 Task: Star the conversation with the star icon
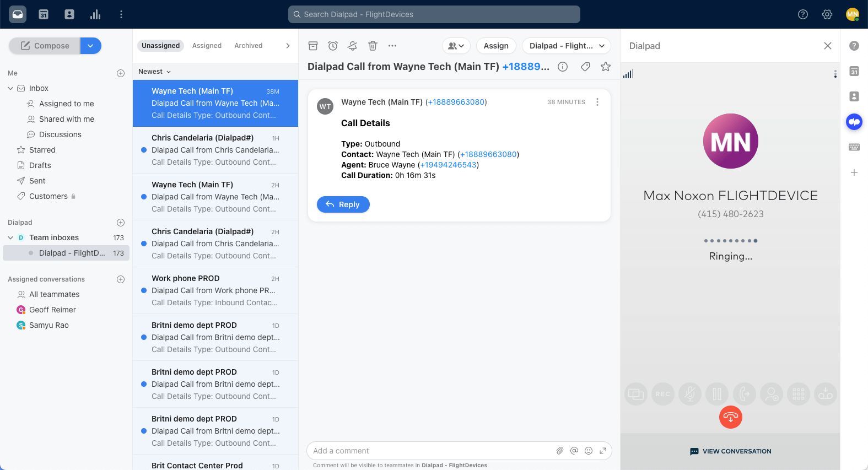[x=606, y=67]
